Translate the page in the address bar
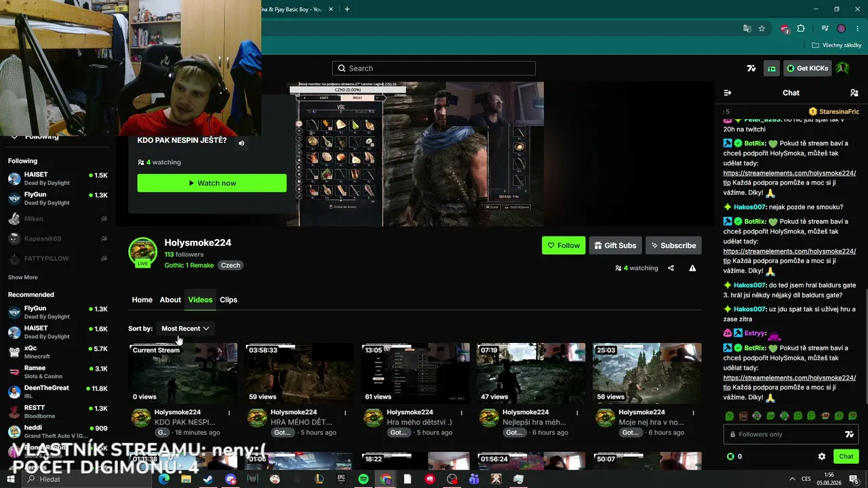This screenshot has width=868, height=488. [x=747, y=28]
